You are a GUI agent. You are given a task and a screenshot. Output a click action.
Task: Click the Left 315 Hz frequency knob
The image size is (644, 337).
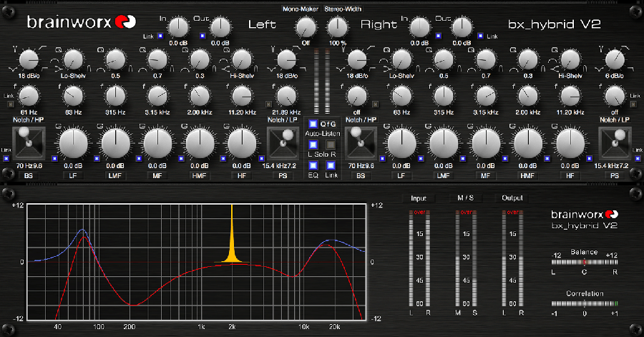click(114, 94)
